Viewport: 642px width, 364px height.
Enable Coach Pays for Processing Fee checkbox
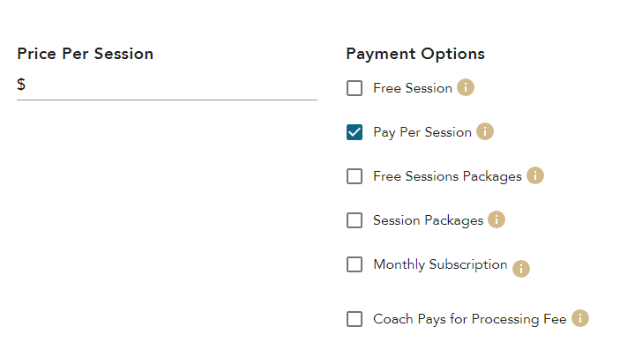355,319
